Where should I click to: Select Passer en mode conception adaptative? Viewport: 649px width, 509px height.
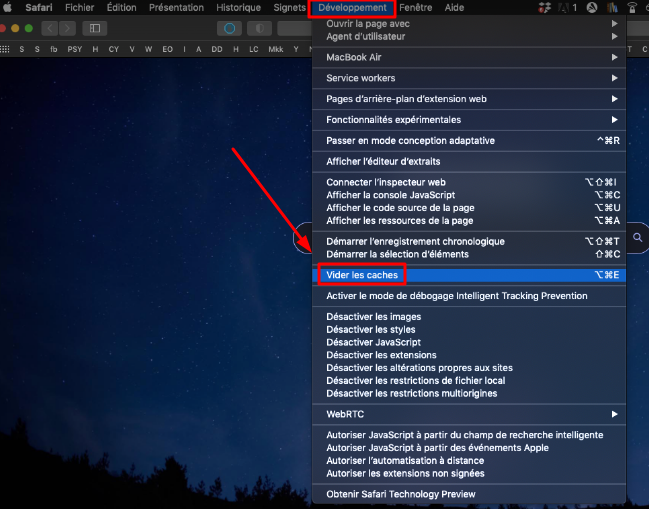469,141
